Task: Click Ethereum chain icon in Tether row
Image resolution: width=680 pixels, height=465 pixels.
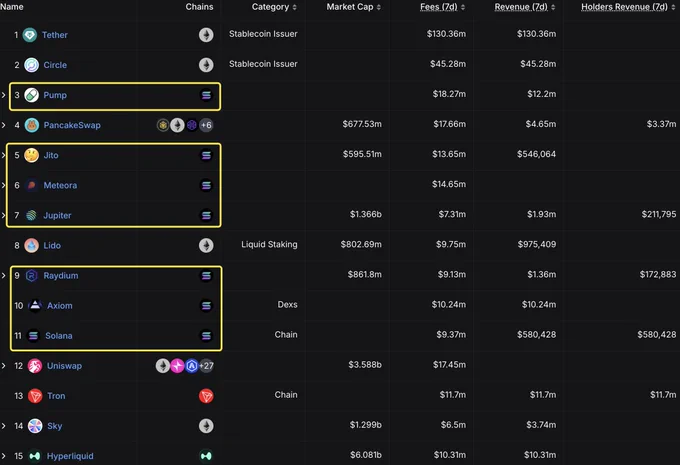Action: pyautogui.click(x=206, y=35)
